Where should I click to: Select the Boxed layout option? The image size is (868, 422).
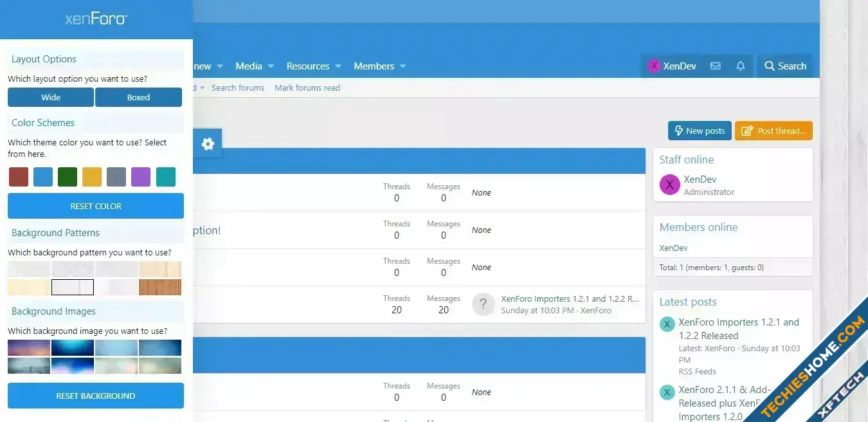pos(138,98)
